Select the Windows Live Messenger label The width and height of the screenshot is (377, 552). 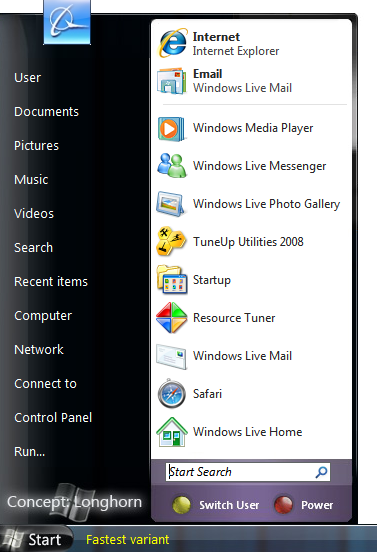coord(259,166)
